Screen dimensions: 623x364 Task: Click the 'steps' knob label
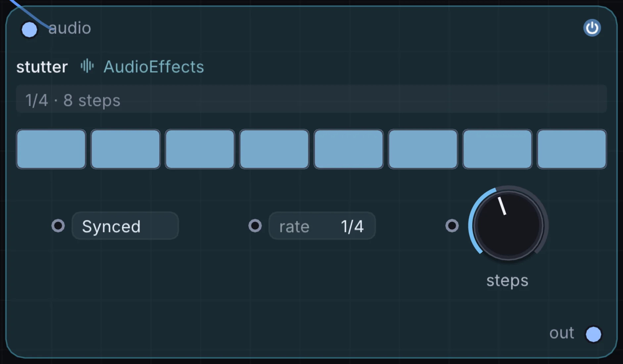click(507, 281)
